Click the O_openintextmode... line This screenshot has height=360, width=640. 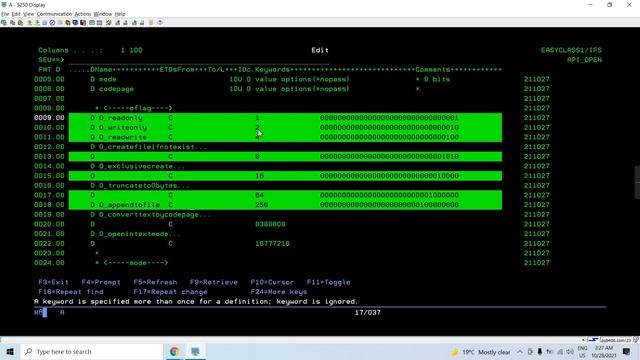click(136, 234)
